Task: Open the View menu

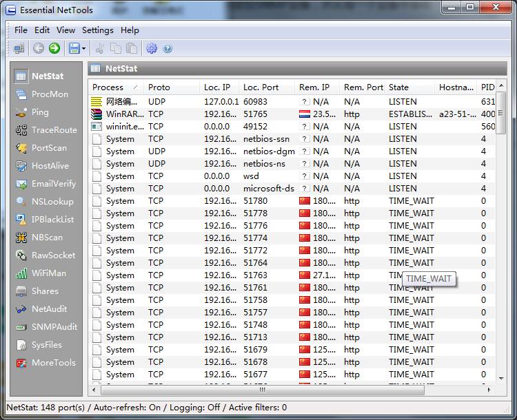Action: point(65,30)
